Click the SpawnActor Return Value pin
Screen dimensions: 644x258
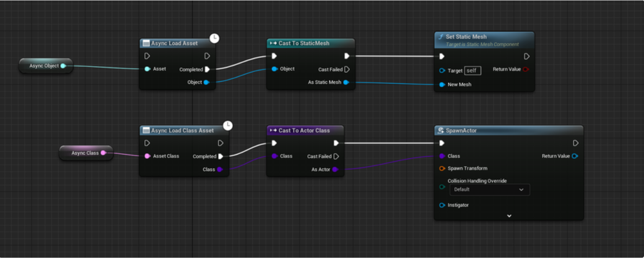click(575, 156)
